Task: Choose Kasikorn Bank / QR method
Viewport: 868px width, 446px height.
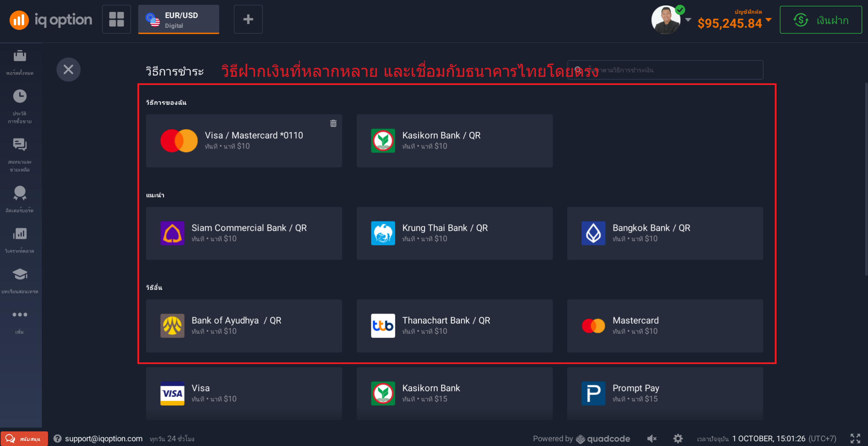Action: [454, 141]
